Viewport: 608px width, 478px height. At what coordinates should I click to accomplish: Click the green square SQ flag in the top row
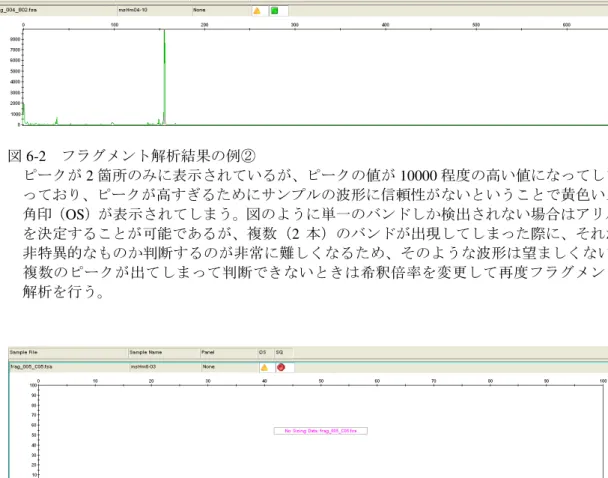pos(275,11)
